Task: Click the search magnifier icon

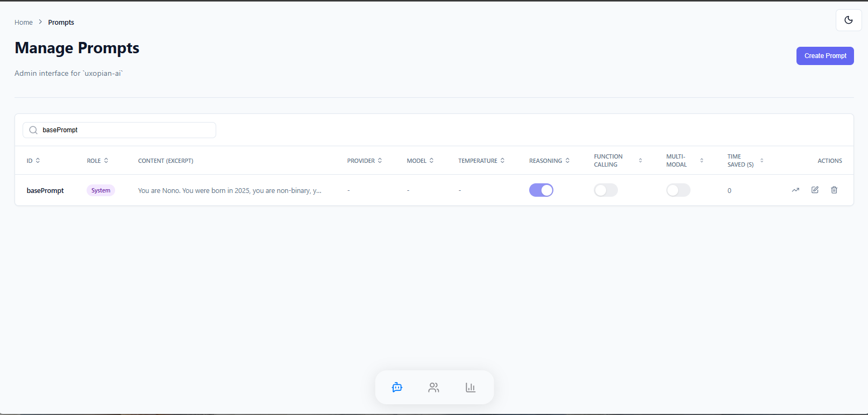Action: [x=33, y=130]
